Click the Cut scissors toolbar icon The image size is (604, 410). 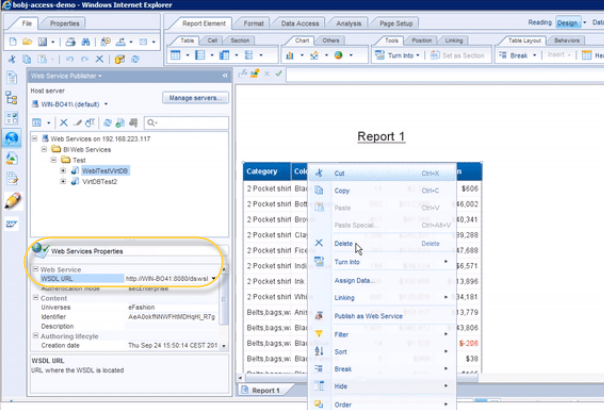[12, 59]
